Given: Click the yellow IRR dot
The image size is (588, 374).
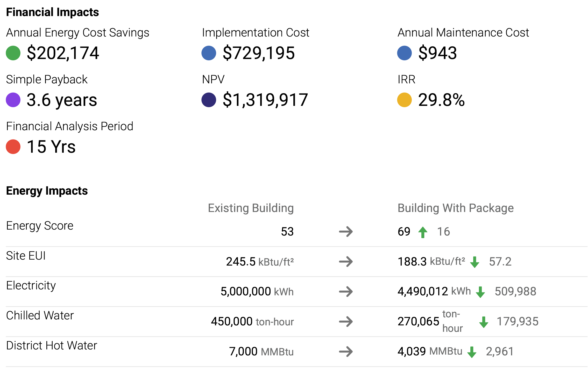Looking at the screenshot, I should coord(405,100).
